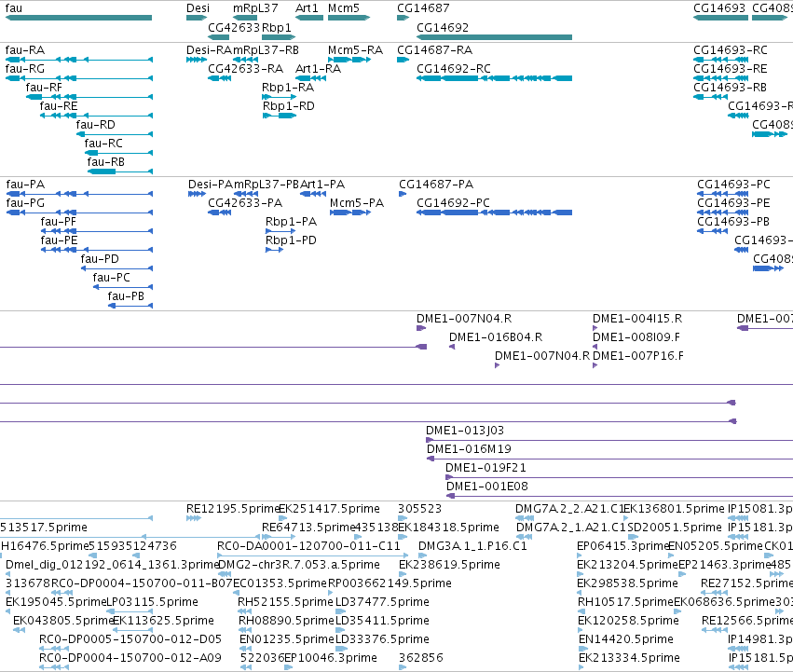The height and width of the screenshot is (672, 793).
Task: Select the fau-RD transcript
Action: coord(115,134)
